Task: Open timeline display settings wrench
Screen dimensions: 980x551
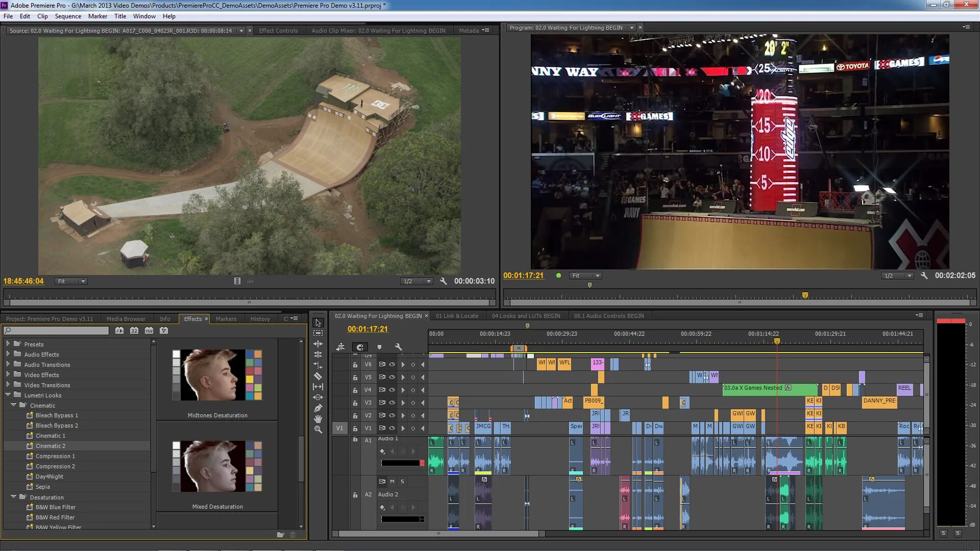Action: click(x=398, y=347)
